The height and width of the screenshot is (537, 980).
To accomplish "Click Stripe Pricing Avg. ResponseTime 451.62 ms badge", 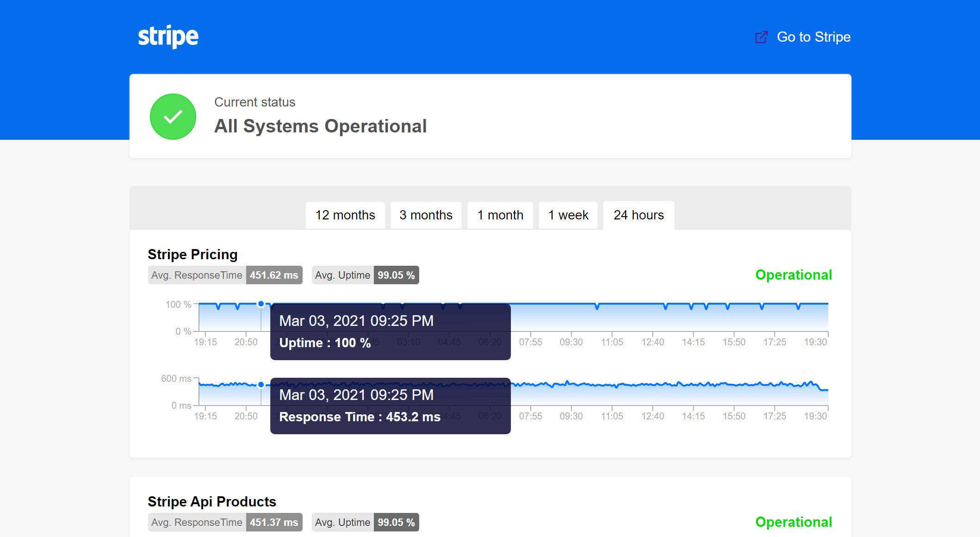I will click(x=225, y=275).
